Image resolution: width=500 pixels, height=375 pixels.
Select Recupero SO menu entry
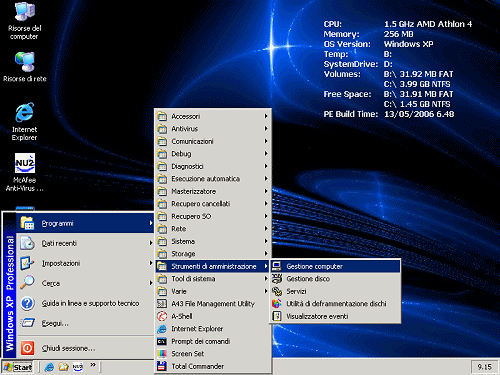[213, 216]
